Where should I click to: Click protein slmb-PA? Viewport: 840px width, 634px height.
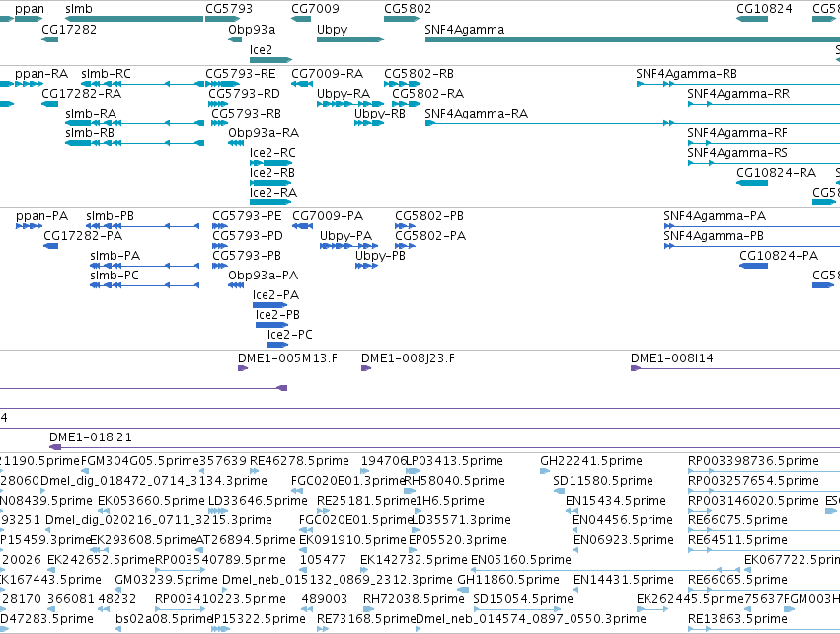click(x=145, y=266)
